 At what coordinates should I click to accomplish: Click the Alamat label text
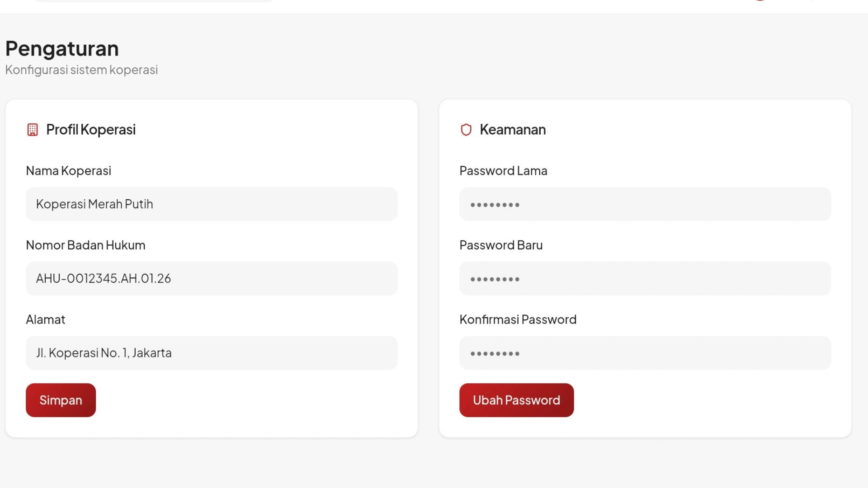pos(45,320)
